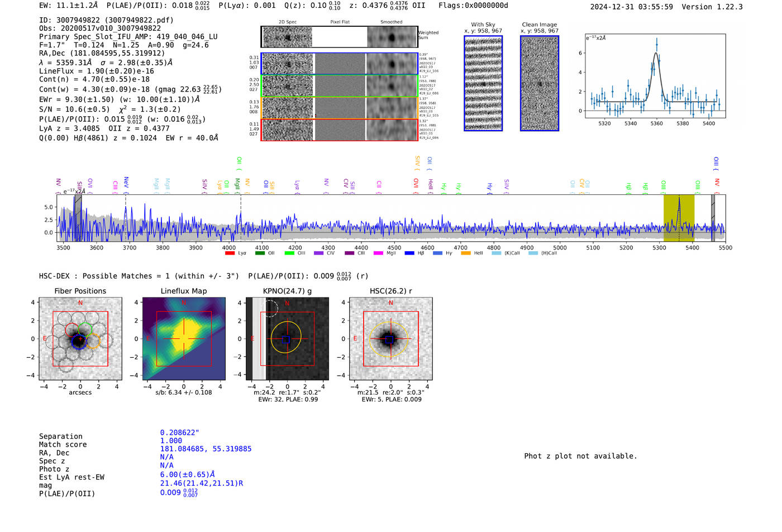Image resolution: width=782 pixels, height=532 pixels.
Task: Open the HSC(26.2) r image panel
Action: [390, 339]
